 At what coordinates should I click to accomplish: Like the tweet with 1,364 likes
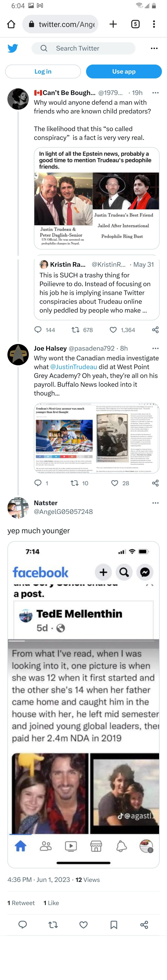(x=113, y=330)
